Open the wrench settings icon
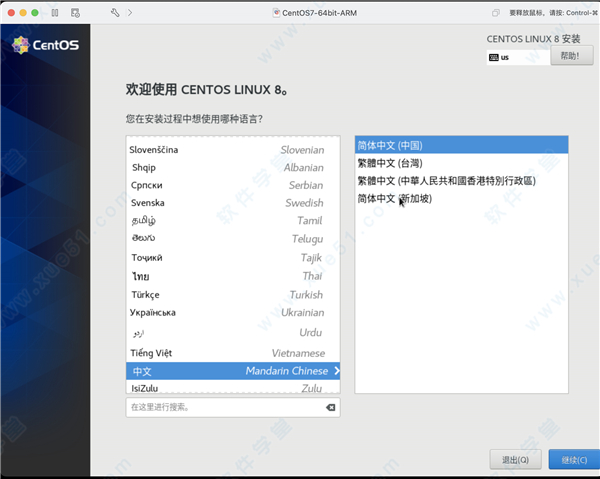 click(115, 13)
